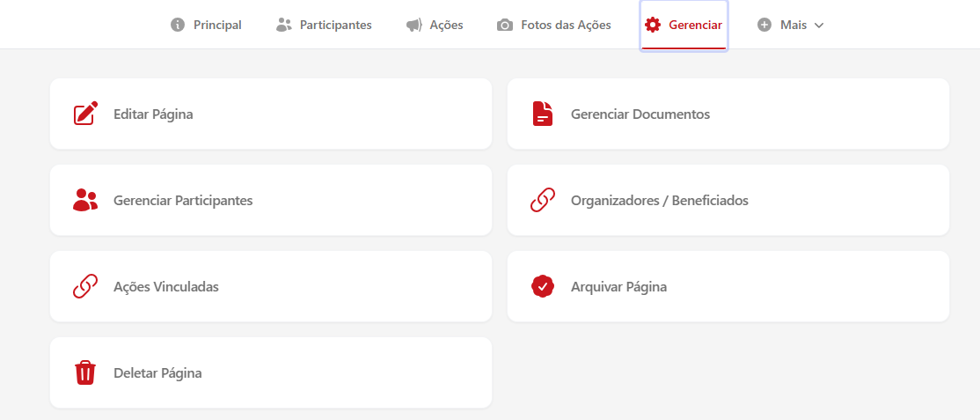The width and height of the screenshot is (980, 420).
Task: Click the people icon for Gerenciar Participantes
Action: [x=85, y=200]
